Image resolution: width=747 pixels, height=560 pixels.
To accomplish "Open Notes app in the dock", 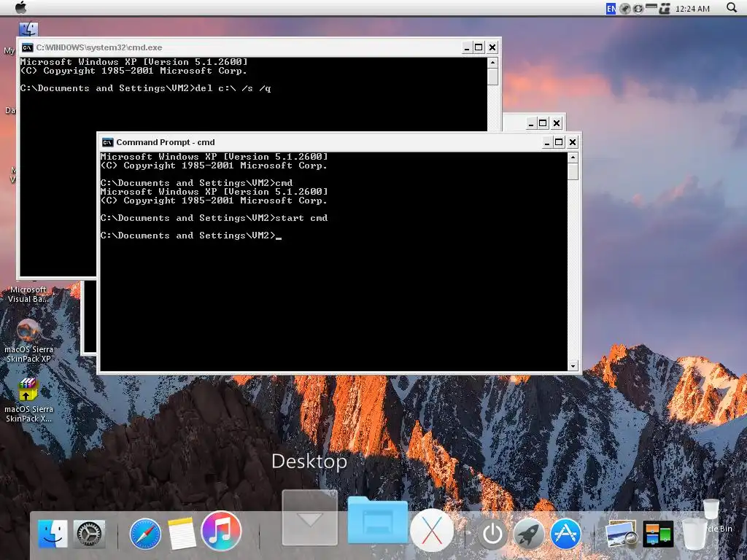I will 182,533.
